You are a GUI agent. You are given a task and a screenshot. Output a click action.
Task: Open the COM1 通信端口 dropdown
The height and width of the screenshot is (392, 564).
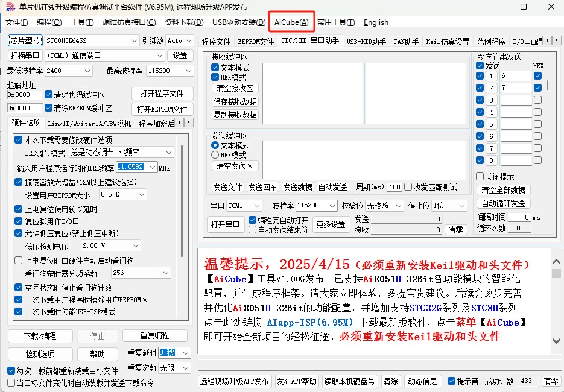pos(160,55)
